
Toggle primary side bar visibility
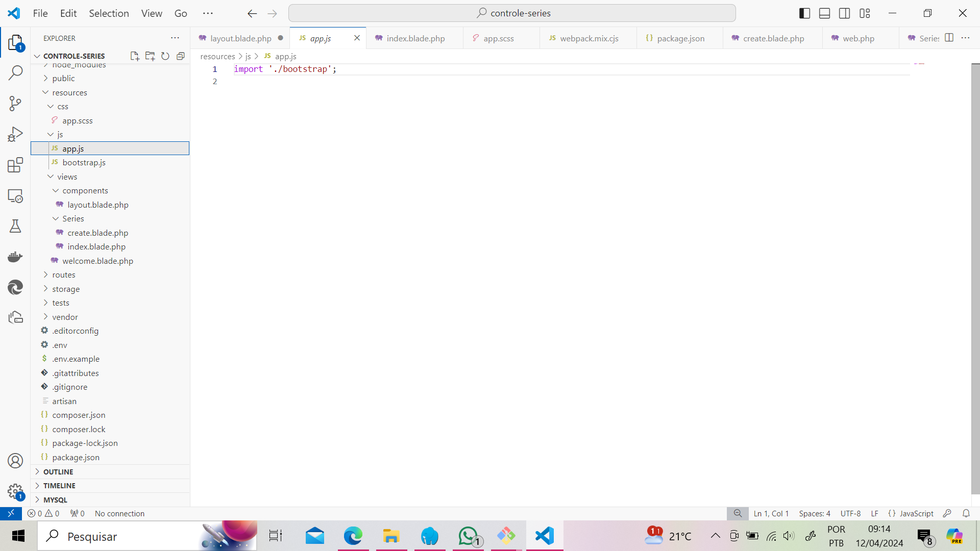[804, 13]
